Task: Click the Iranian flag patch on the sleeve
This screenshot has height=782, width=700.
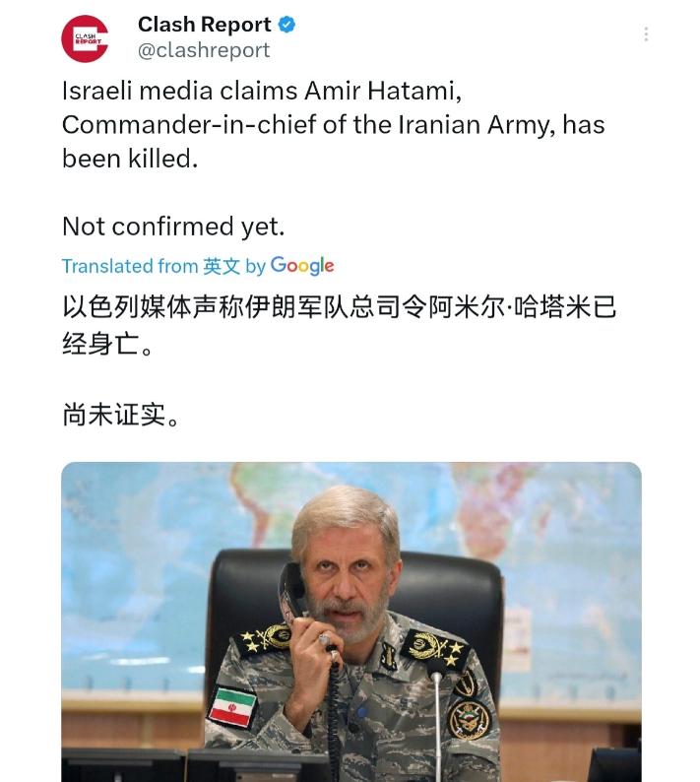Action: tap(232, 707)
